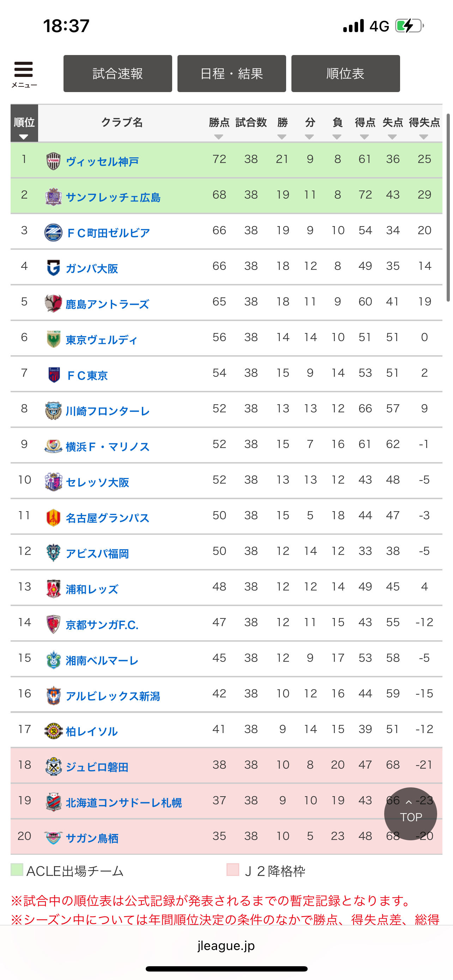Open the 川崎フロンターレ club link
Image resolution: width=453 pixels, height=980 pixels.
coord(108,411)
